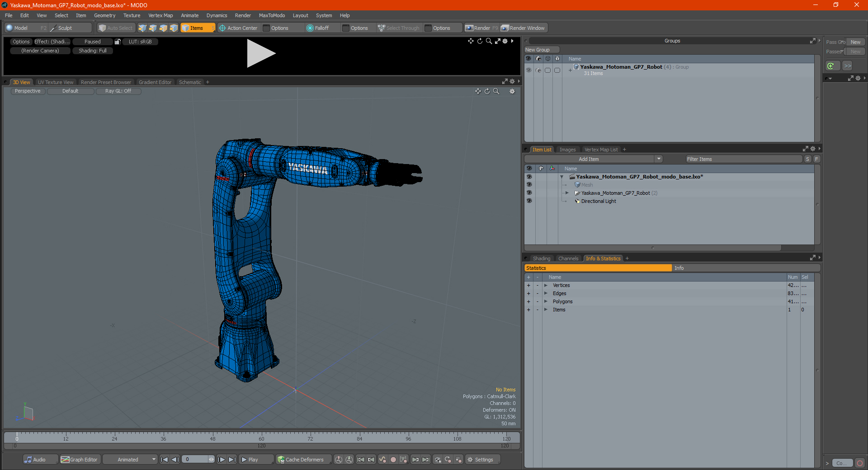This screenshot has width=868, height=470.
Task: Select Materials selection mode icon
Action: tap(174, 28)
